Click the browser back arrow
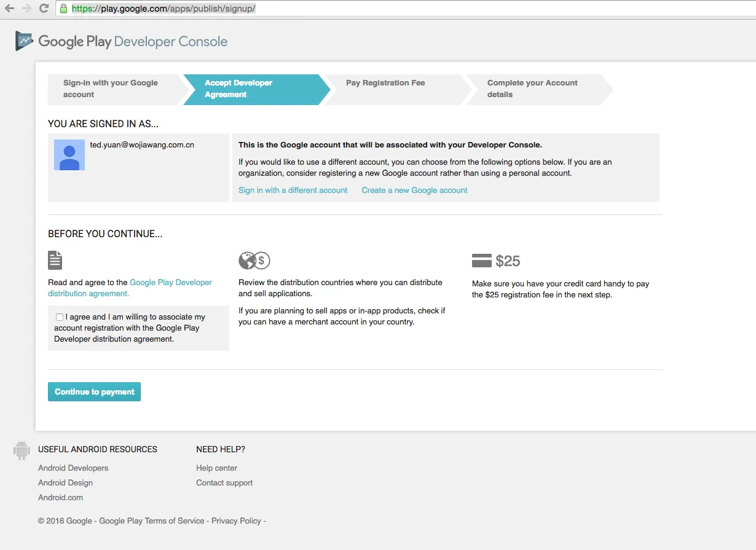The height and width of the screenshot is (550, 756). click(x=9, y=9)
